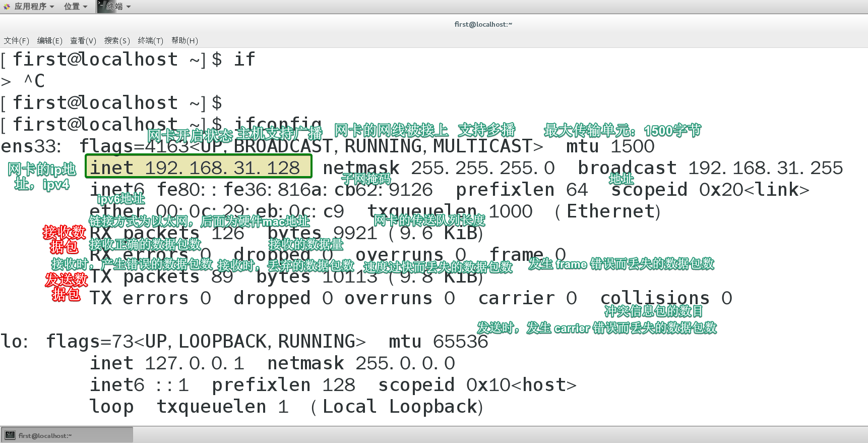Image resolution: width=868 pixels, height=443 pixels.
Task: Click the broadcast 192.168.31.255 value
Action: point(710,168)
